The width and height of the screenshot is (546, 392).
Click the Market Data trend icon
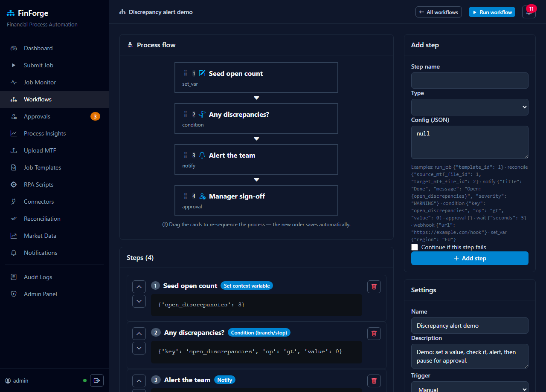(x=14, y=236)
